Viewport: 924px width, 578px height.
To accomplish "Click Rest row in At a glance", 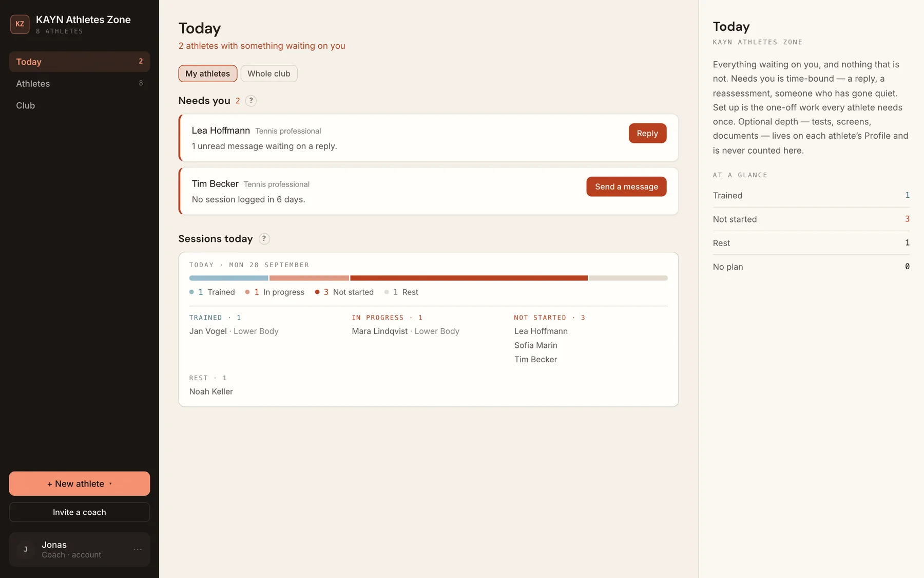I will point(811,243).
